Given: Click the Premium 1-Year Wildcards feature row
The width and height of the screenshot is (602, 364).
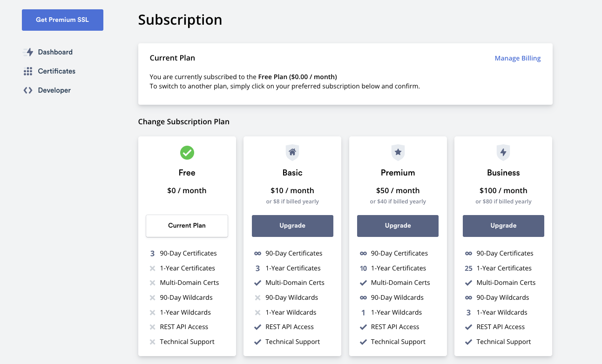Looking at the screenshot, I should click(x=391, y=312).
